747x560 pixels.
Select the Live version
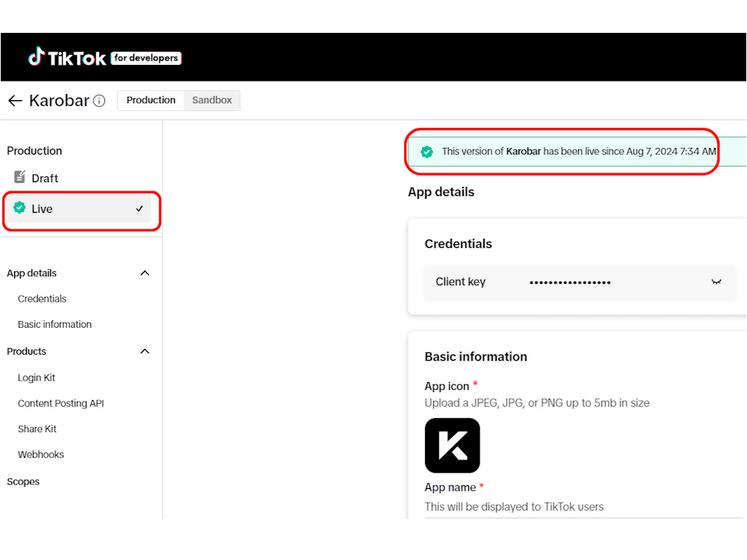pos(78,208)
